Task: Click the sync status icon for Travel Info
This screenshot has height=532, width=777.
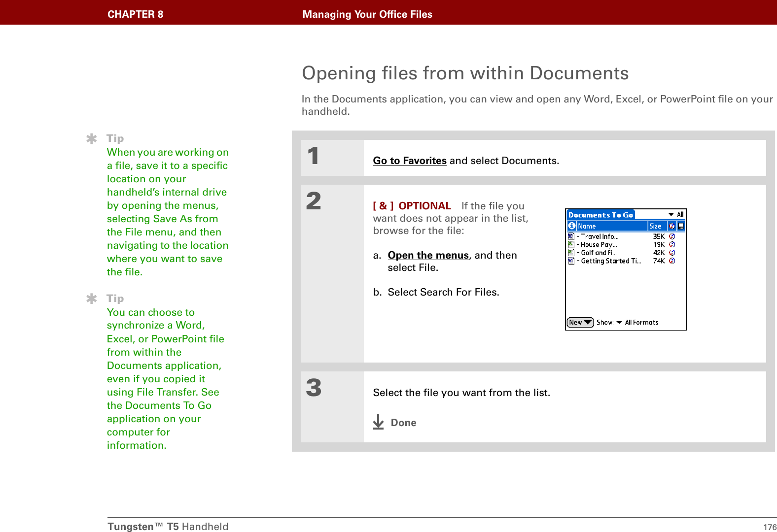Action: (672, 236)
